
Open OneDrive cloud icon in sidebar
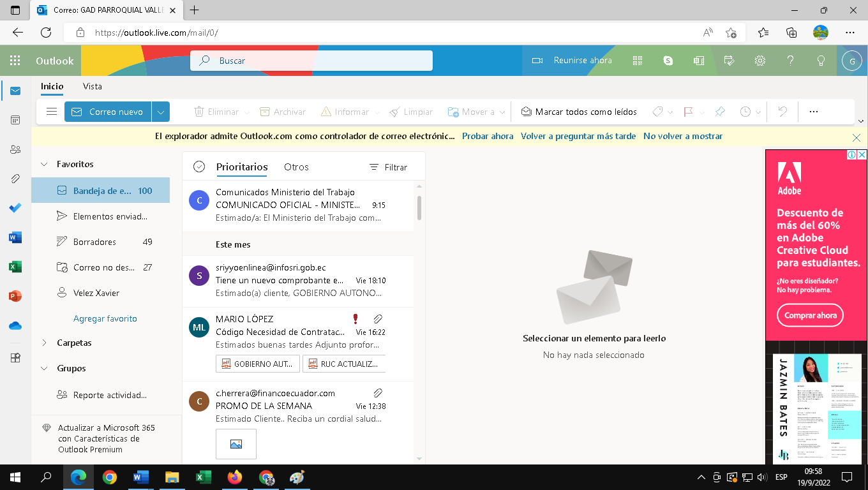[x=15, y=325]
